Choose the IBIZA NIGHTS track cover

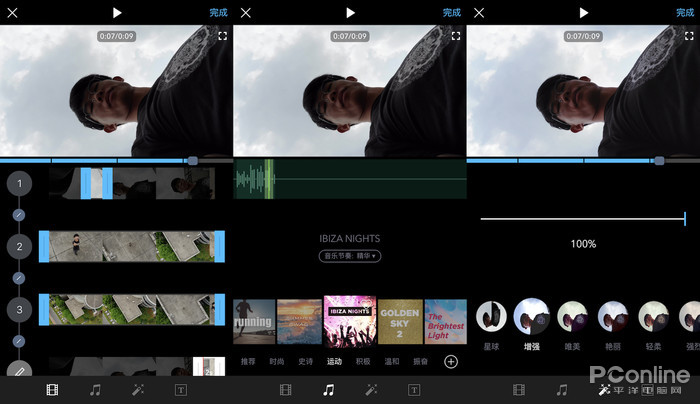(350, 321)
